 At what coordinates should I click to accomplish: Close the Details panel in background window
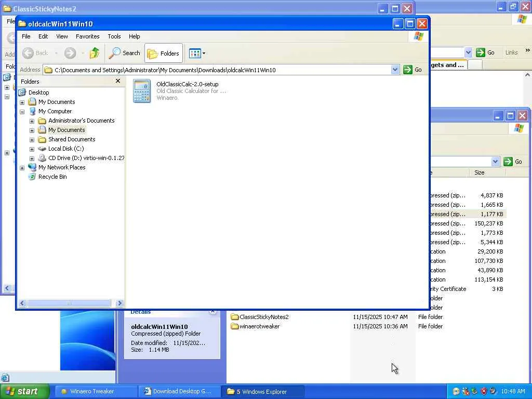tap(212, 312)
